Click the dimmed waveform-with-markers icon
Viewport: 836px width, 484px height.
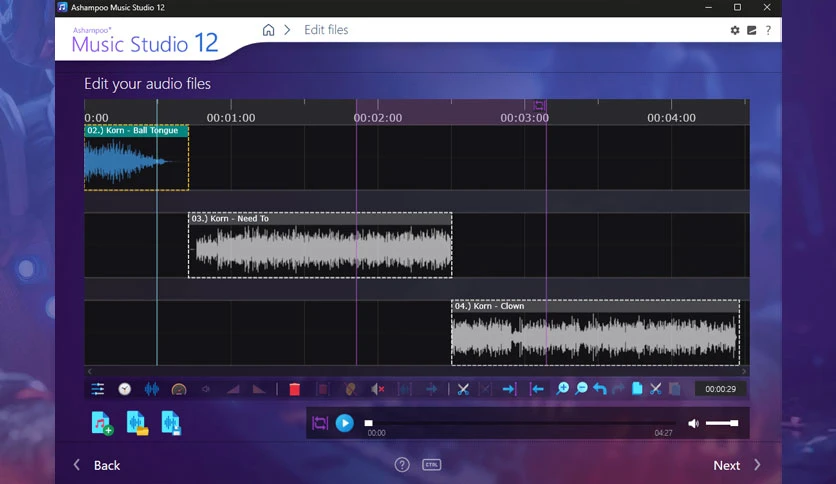coord(405,389)
